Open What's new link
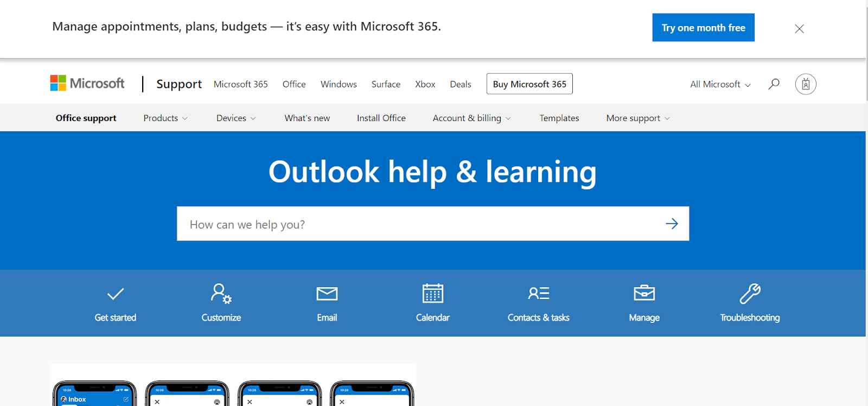 coord(307,118)
